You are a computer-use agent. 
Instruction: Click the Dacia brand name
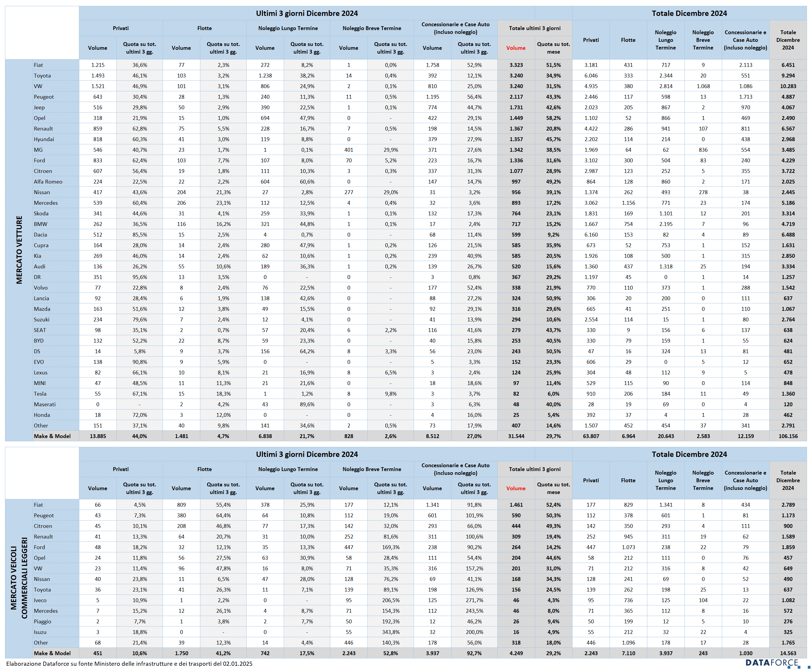point(40,235)
